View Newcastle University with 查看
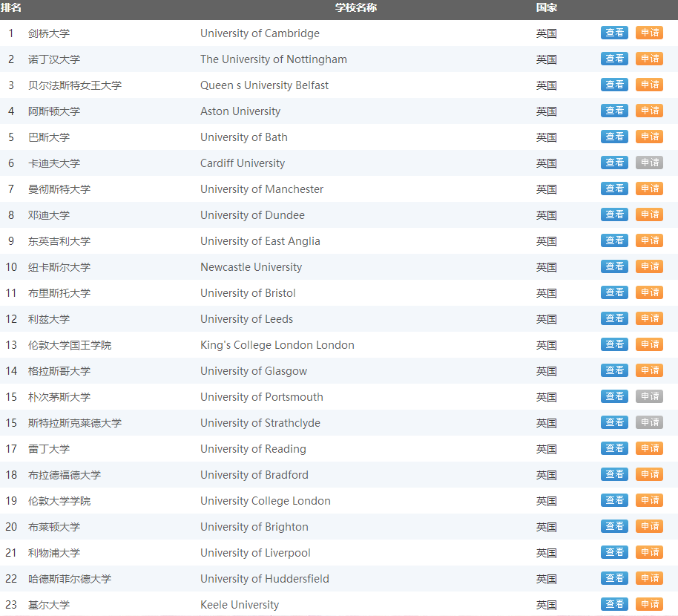The height and width of the screenshot is (616, 678). point(614,266)
